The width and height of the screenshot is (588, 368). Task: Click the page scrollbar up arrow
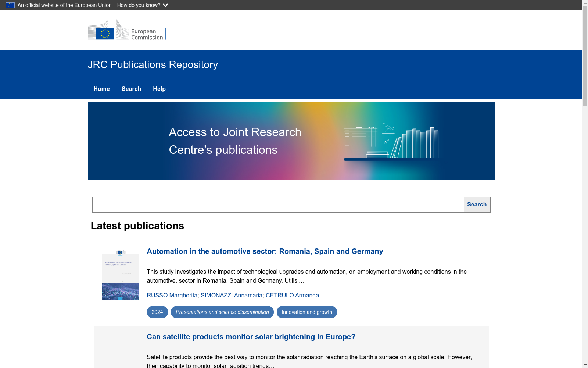coord(585,3)
